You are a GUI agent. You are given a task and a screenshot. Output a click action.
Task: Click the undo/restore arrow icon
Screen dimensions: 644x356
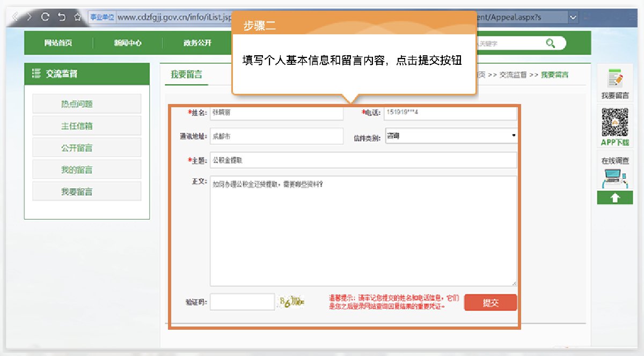(61, 17)
